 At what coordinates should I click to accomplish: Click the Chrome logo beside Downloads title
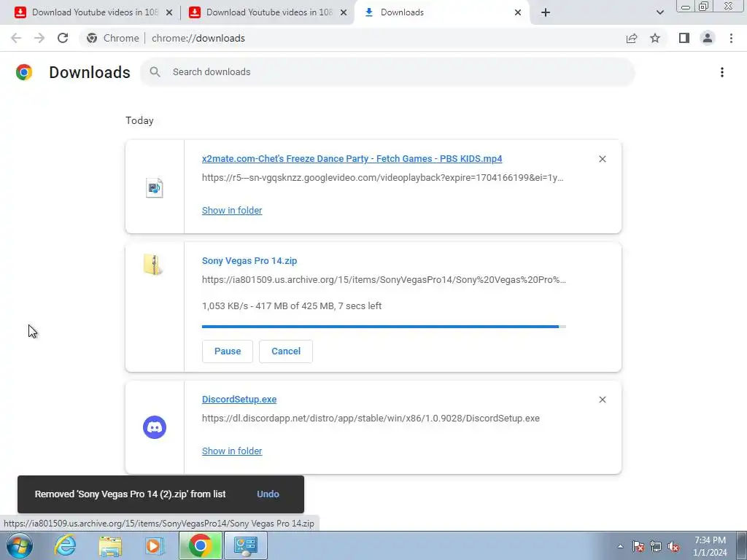point(24,72)
